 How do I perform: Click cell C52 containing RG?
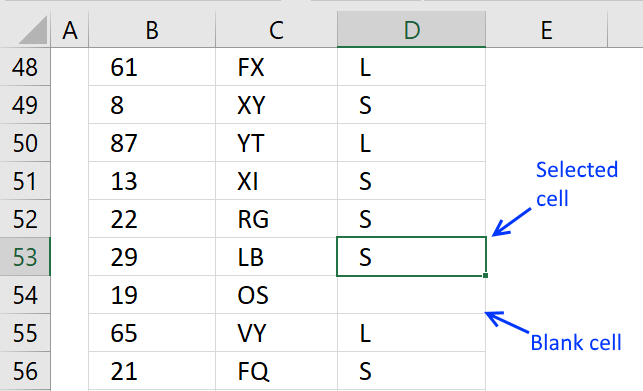[x=276, y=219]
